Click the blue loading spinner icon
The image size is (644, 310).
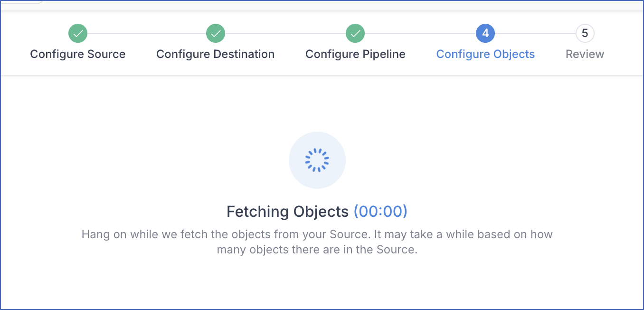(317, 160)
